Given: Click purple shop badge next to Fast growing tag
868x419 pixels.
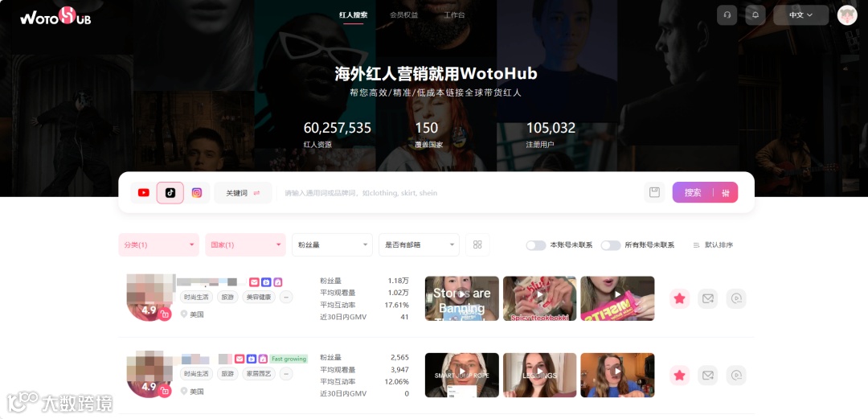Looking at the screenshot, I should [x=263, y=359].
